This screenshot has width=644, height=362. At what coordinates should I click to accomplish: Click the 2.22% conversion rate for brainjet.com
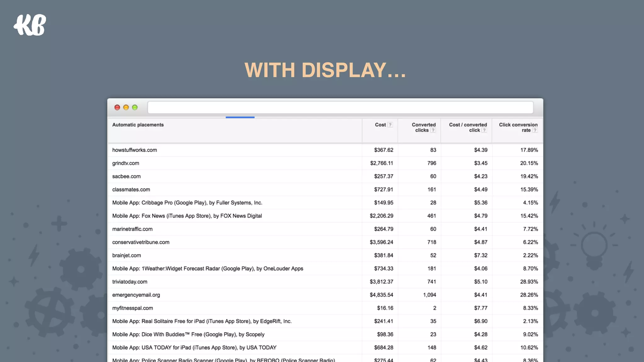click(530, 255)
